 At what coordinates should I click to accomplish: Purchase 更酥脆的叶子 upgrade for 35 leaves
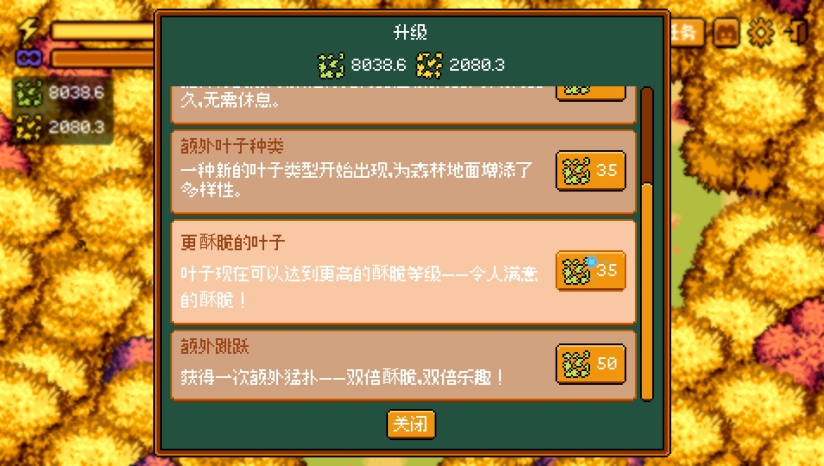point(591,271)
